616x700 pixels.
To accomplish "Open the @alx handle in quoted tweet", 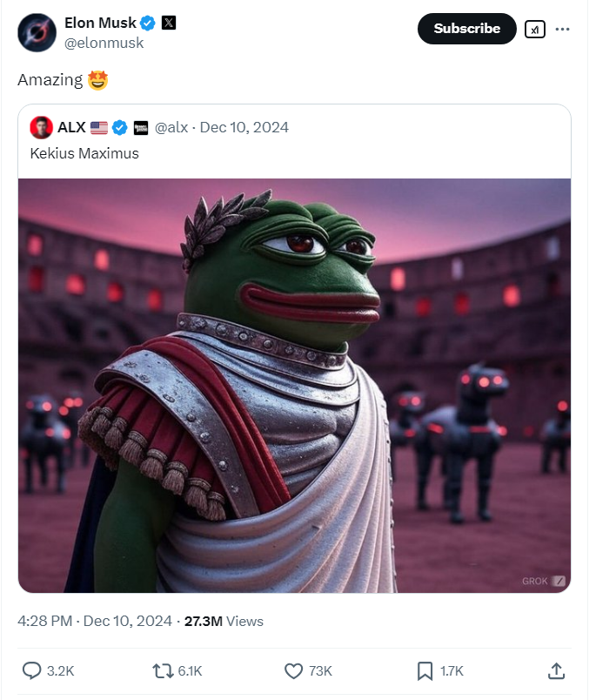I will pos(171,128).
